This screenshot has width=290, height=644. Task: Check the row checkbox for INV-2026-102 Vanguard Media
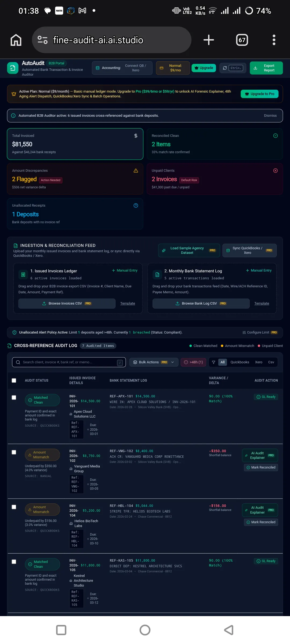(x=14, y=452)
